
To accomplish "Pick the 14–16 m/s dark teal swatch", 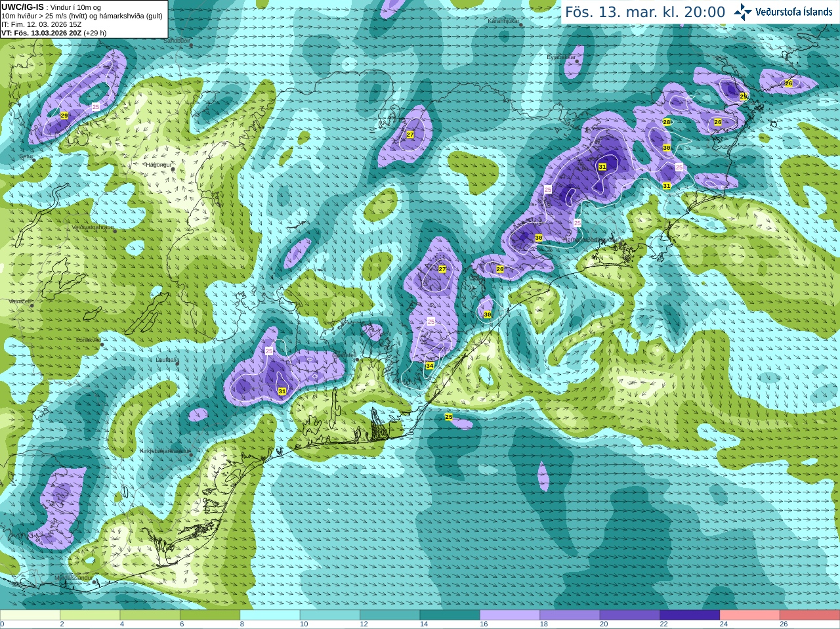I will coord(450,615).
